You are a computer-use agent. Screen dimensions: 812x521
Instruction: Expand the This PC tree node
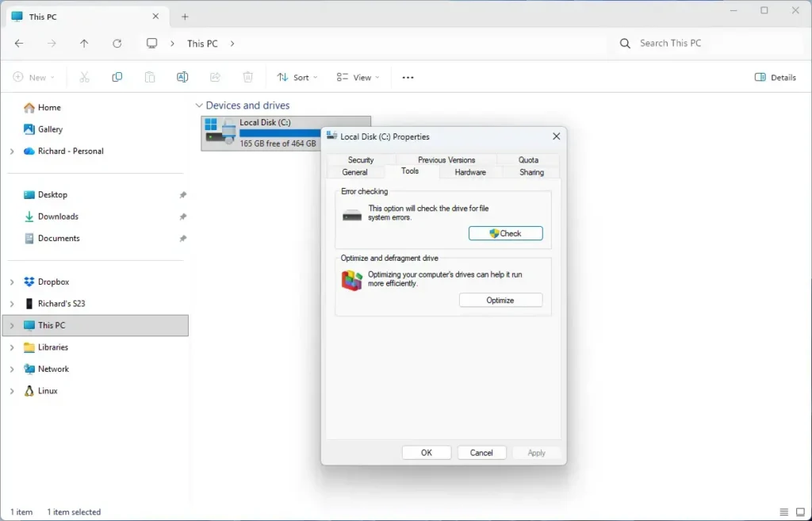coord(12,326)
